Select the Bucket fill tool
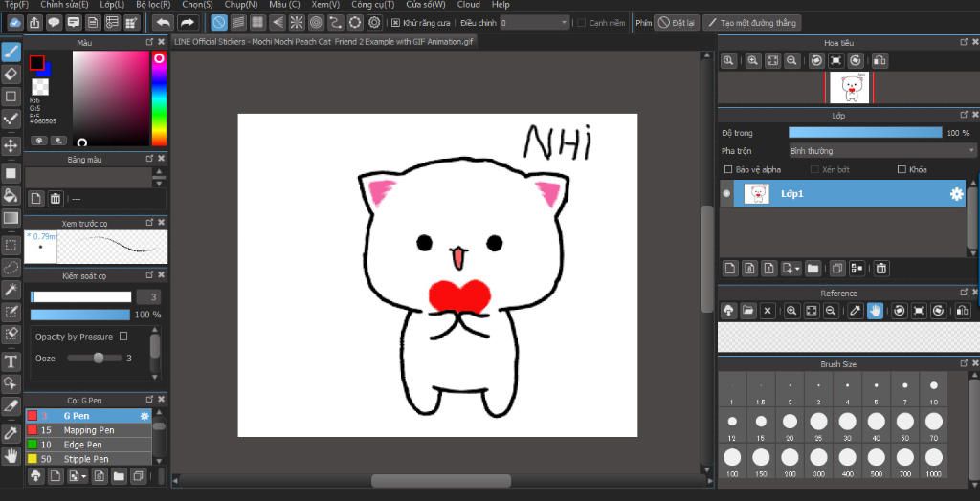This screenshot has height=501, width=980. [11, 195]
